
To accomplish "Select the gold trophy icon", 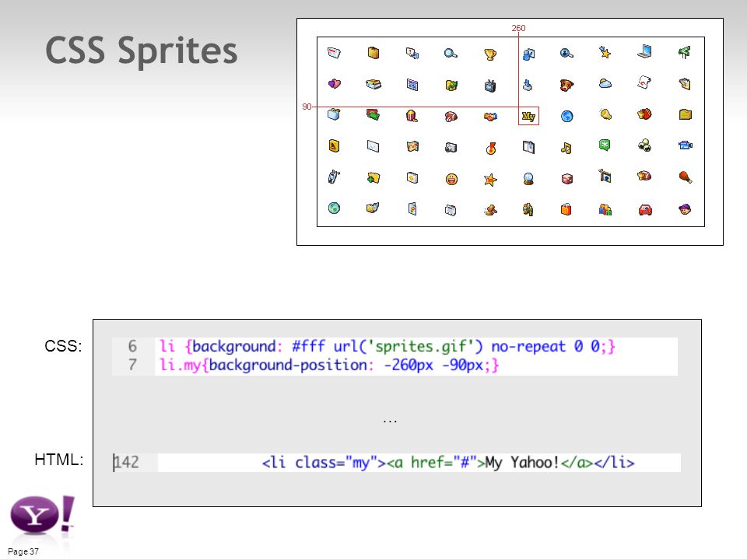I will 489,54.
